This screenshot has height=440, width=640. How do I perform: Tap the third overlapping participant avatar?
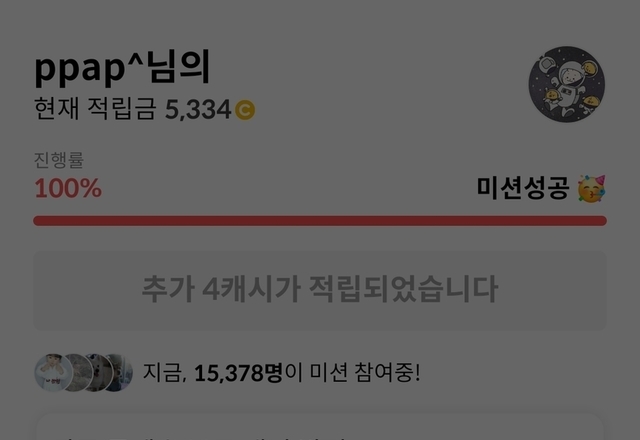point(98,373)
